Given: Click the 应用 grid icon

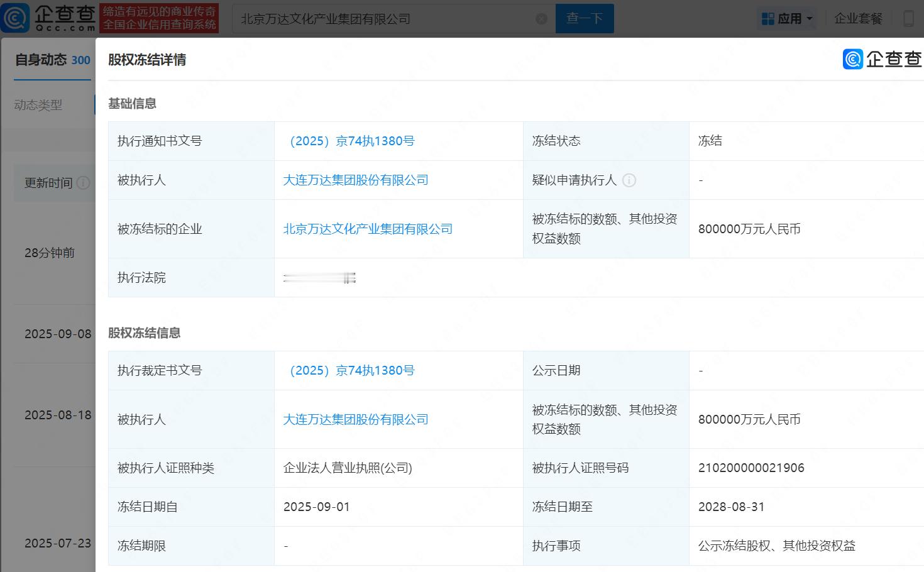Looking at the screenshot, I should point(767,19).
